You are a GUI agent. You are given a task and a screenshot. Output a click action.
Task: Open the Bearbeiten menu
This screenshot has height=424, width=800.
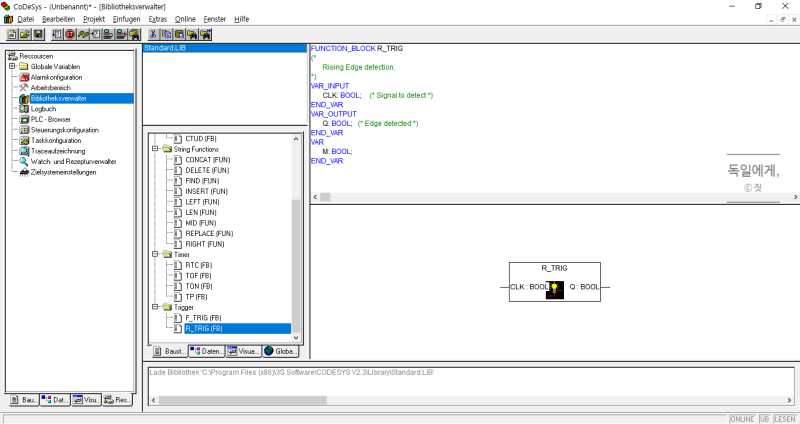coord(58,19)
